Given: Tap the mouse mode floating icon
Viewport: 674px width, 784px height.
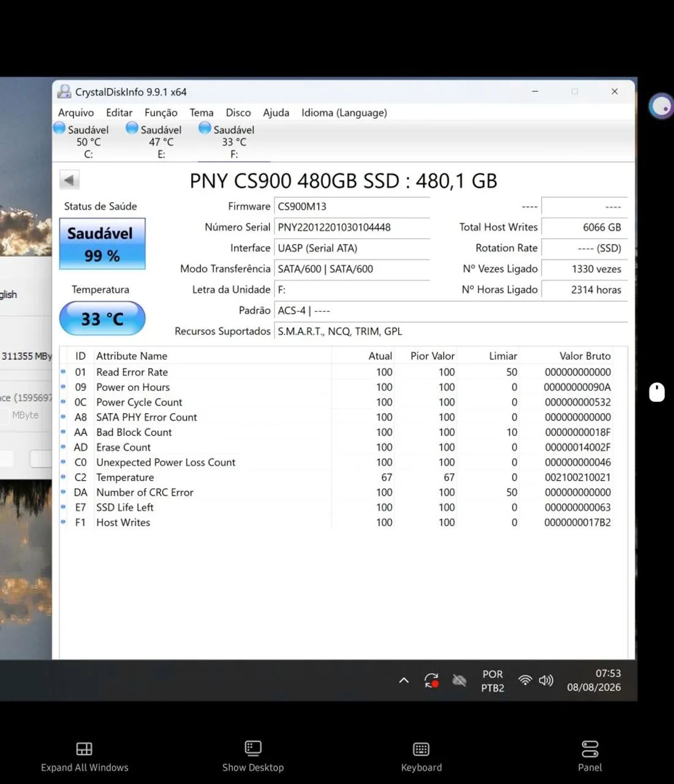Looking at the screenshot, I should (657, 392).
